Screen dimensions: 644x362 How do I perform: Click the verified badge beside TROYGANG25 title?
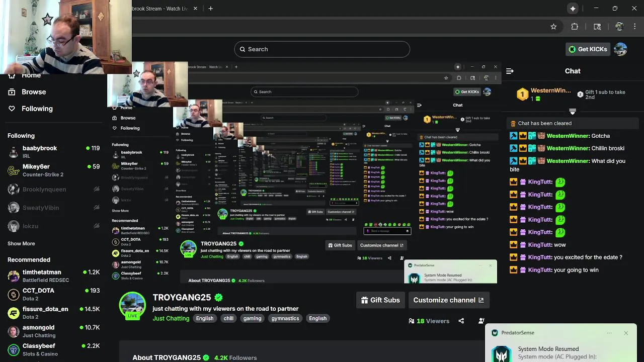218,297
